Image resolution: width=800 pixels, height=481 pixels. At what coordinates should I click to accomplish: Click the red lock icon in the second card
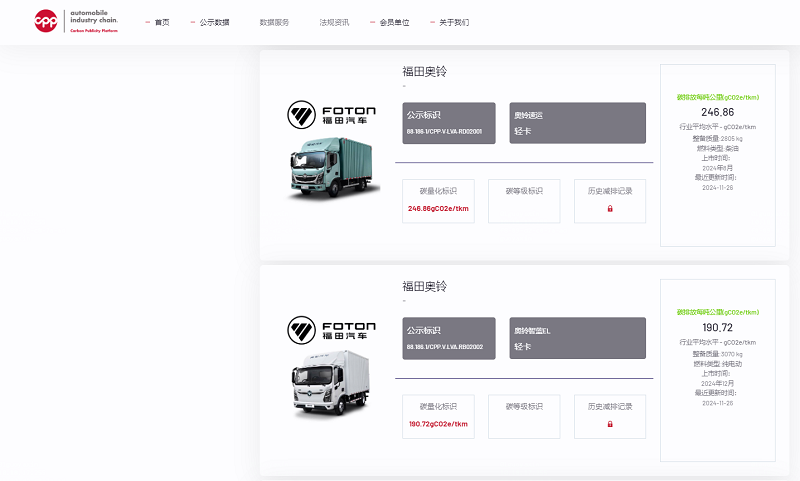pos(610,424)
